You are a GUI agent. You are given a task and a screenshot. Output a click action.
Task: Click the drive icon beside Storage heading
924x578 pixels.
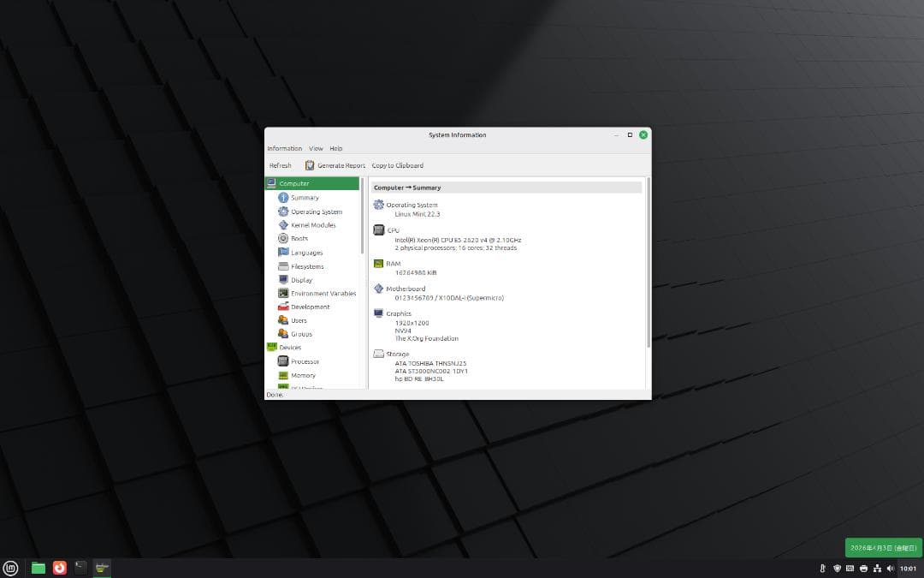[379, 354]
